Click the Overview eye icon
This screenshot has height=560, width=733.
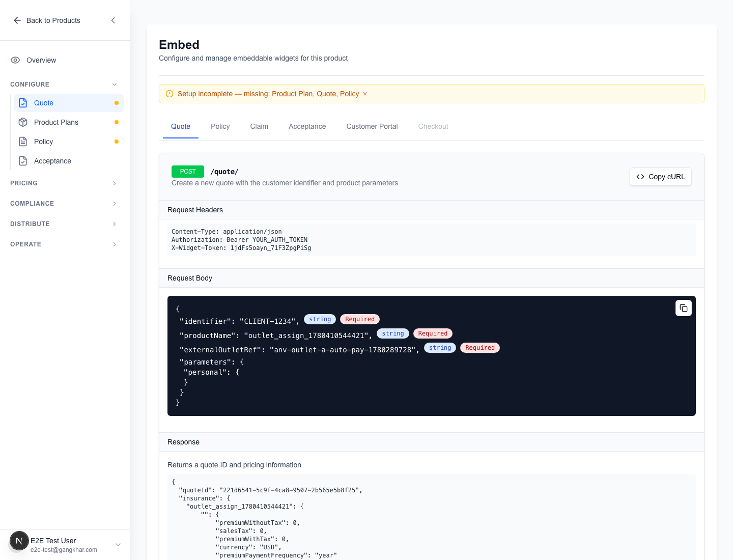tap(15, 60)
